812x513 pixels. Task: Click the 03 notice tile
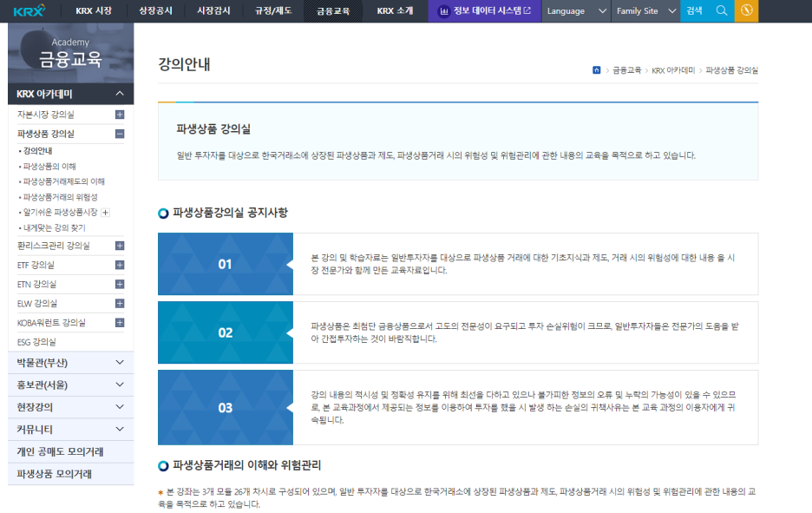tap(226, 407)
